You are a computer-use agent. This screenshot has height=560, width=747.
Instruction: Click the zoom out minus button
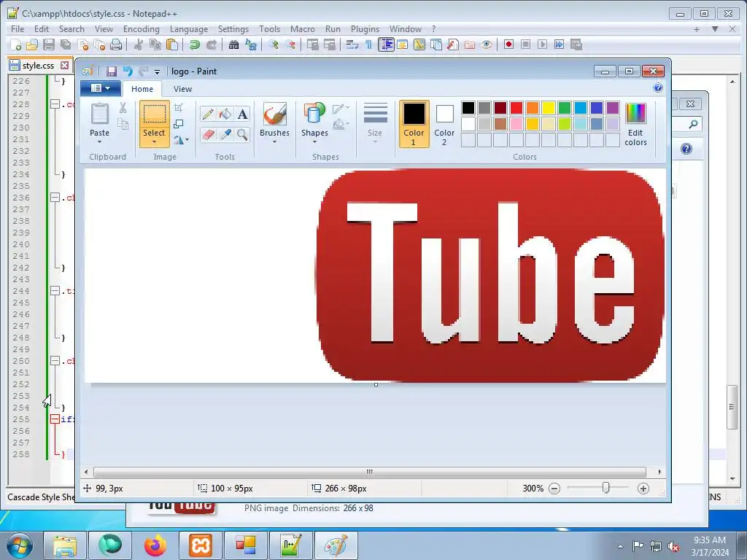coord(554,489)
